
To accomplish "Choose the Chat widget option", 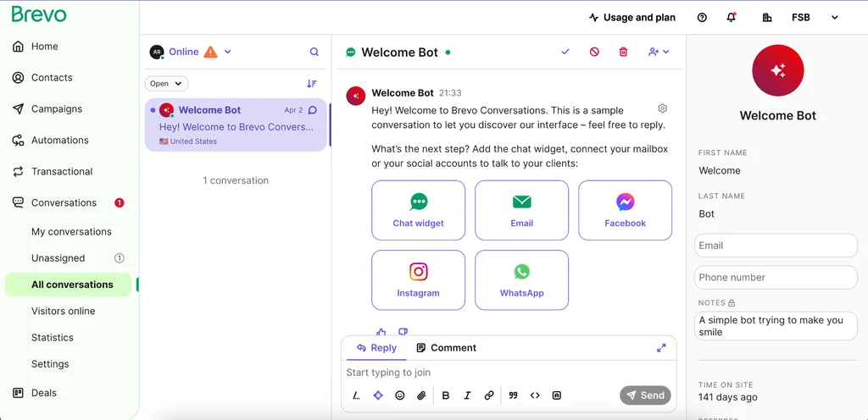I will (418, 210).
